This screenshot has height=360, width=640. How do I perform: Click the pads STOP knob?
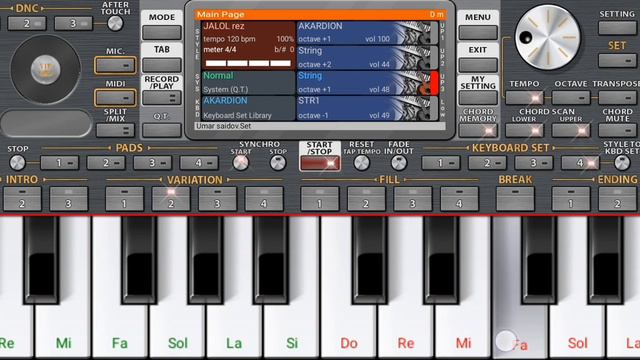pyautogui.click(x=18, y=163)
